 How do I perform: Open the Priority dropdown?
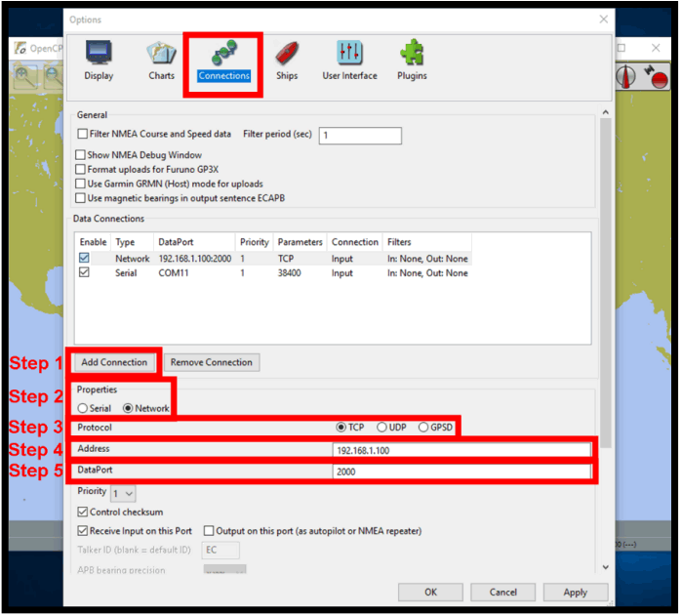123,494
